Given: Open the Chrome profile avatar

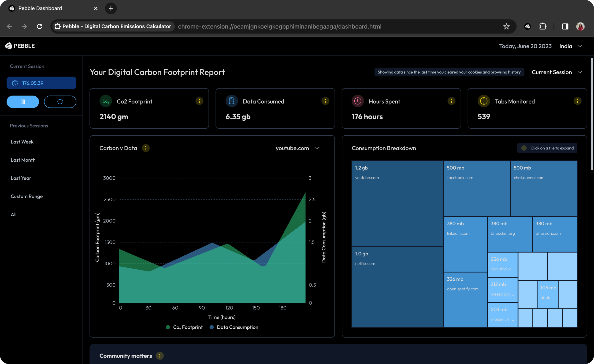Looking at the screenshot, I should pyautogui.click(x=580, y=26).
